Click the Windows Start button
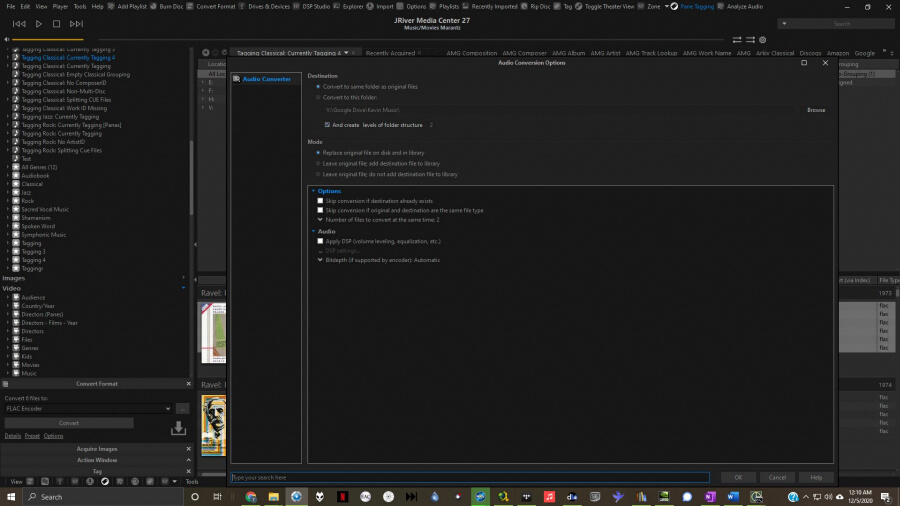 [11, 497]
